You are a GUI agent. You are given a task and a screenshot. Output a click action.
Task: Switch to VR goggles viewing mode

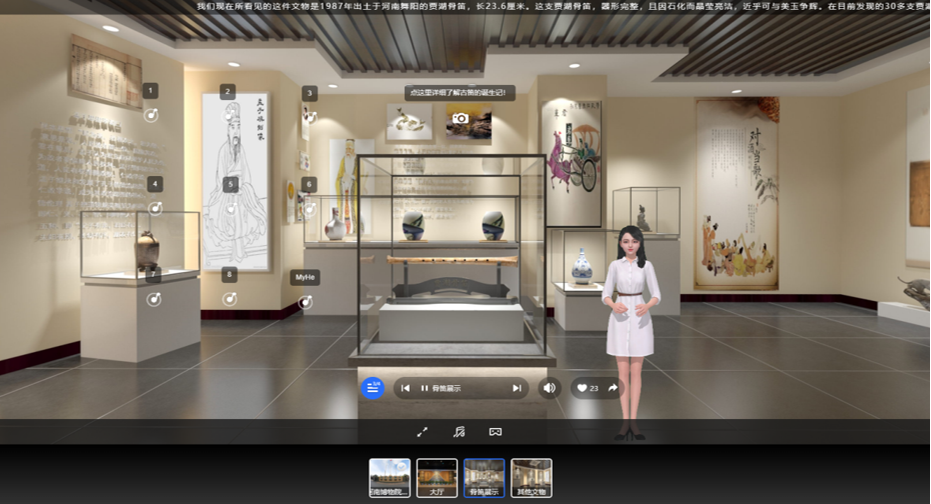click(495, 432)
